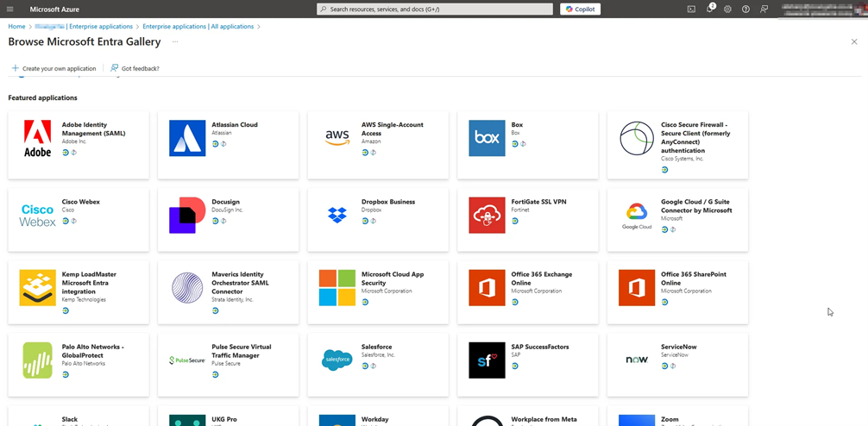The image size is (868, 426).
Task: Click Create your own application
Action: tap(53, 68)
